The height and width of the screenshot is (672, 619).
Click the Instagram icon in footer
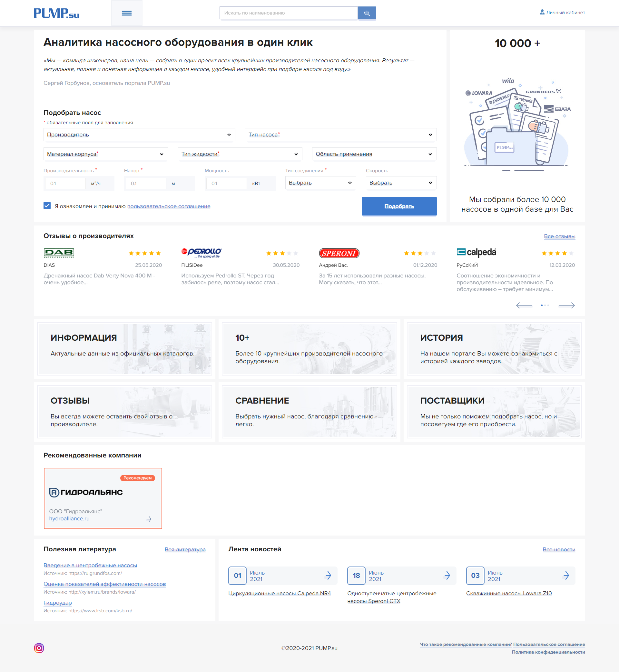pos(39,648)
